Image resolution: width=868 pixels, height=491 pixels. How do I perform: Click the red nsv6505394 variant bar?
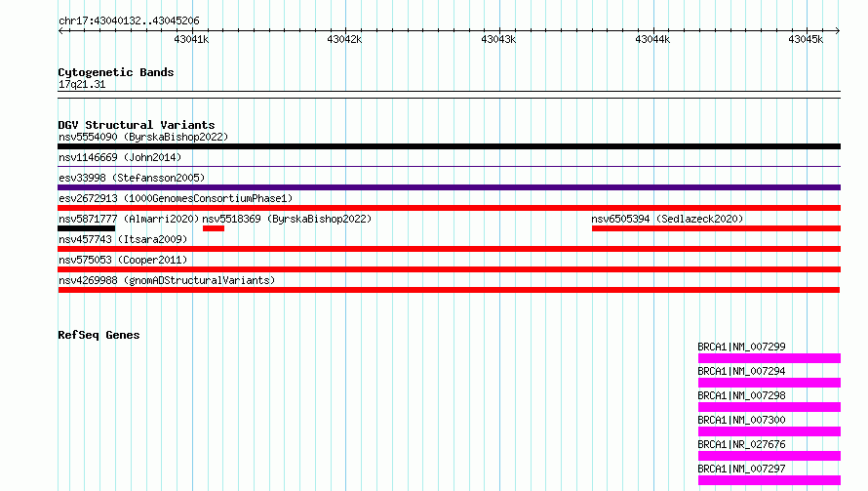pos(716,228)
